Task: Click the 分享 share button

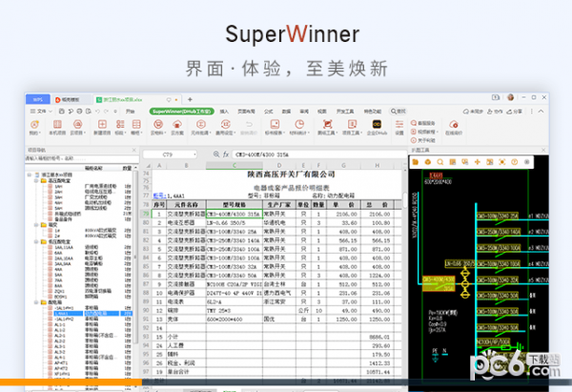Action: pos(515,112)
